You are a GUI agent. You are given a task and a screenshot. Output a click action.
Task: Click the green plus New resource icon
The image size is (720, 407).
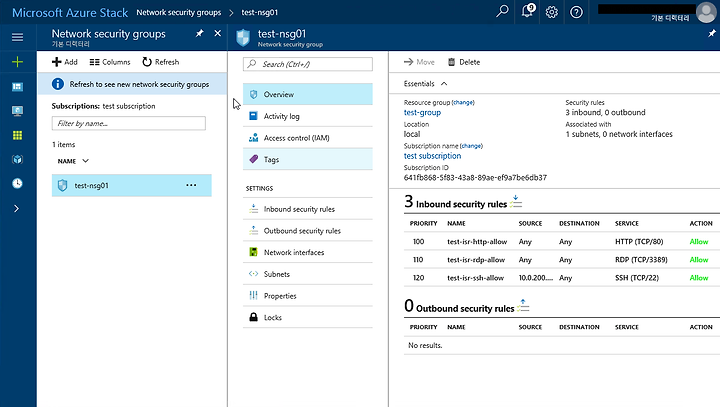pyautogui.click(x=17, y=62)
